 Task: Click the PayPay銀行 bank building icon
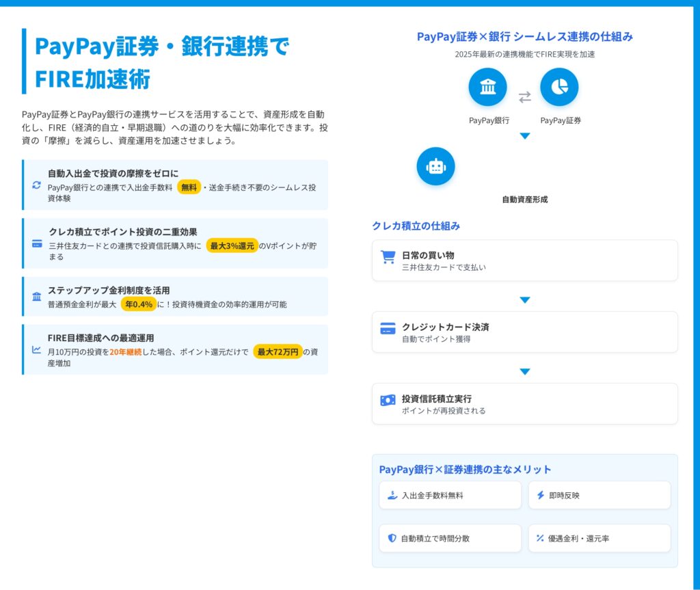coord(487,88)
